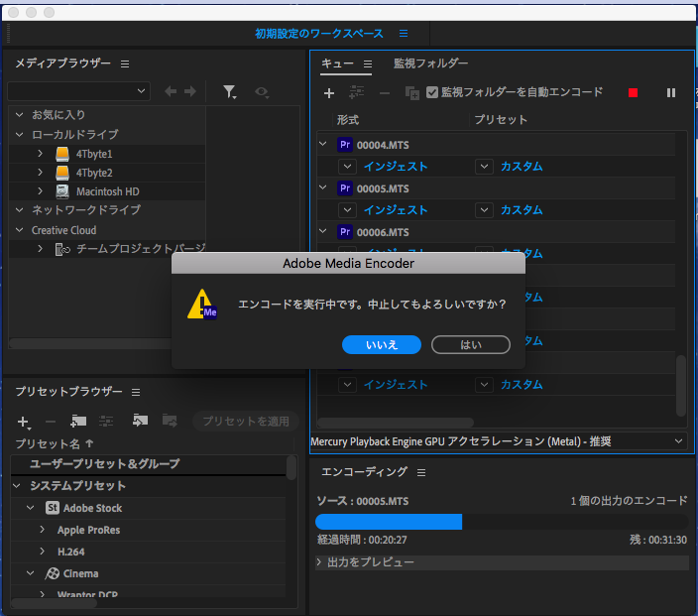Open format dropdown for 00004.MTS
698x616 pixels.
tap(347, 167)
